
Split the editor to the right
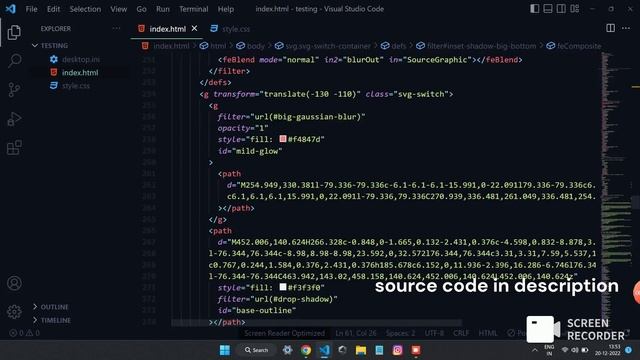click(610, 28)
